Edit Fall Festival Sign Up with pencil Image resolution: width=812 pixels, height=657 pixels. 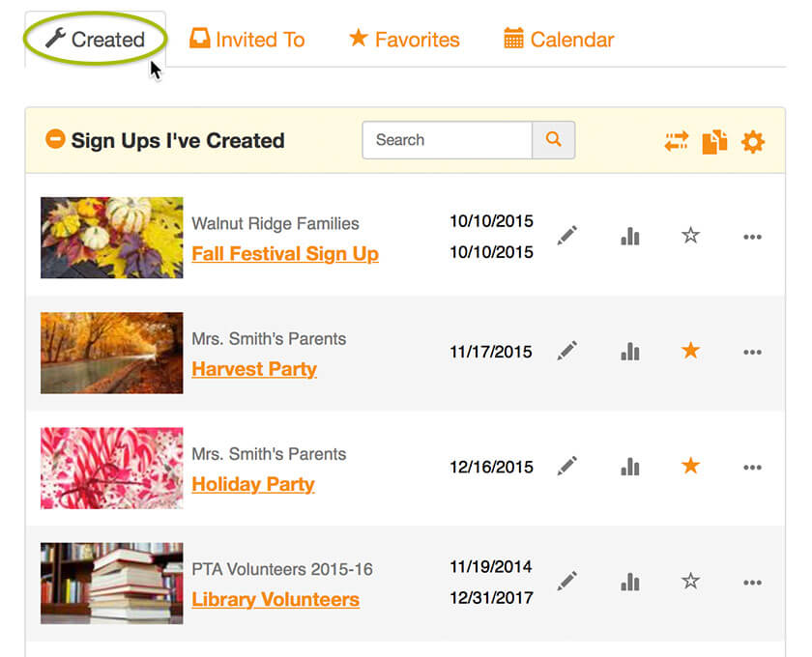567,236
